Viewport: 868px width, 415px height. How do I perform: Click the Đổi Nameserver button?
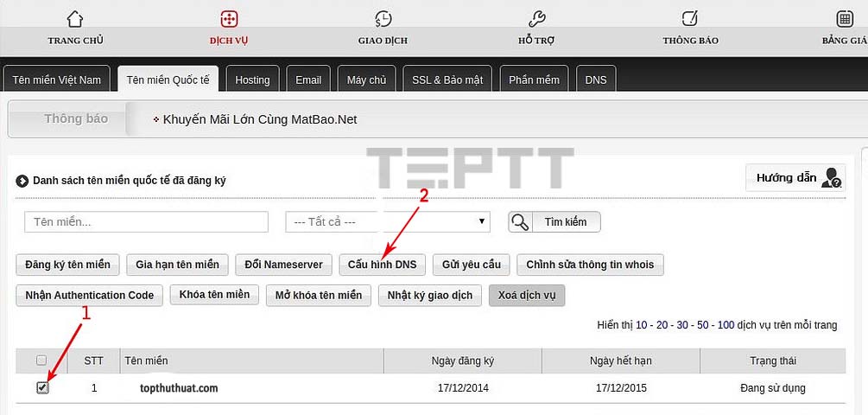tap(283, 265)
